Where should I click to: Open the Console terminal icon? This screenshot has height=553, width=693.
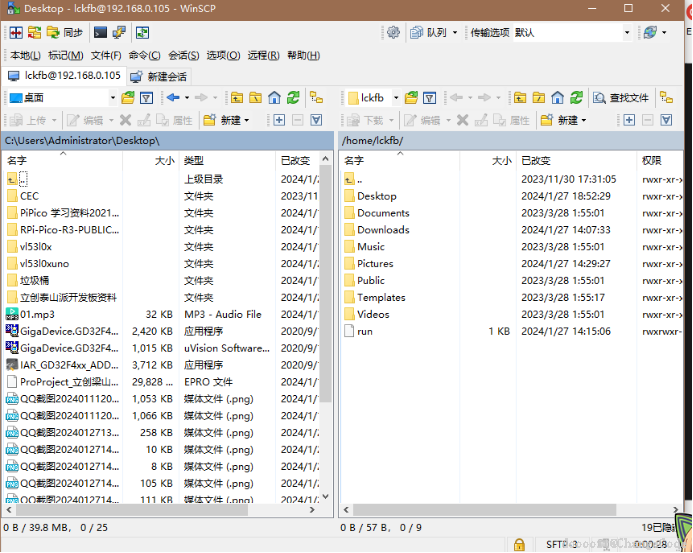(100, 33)
